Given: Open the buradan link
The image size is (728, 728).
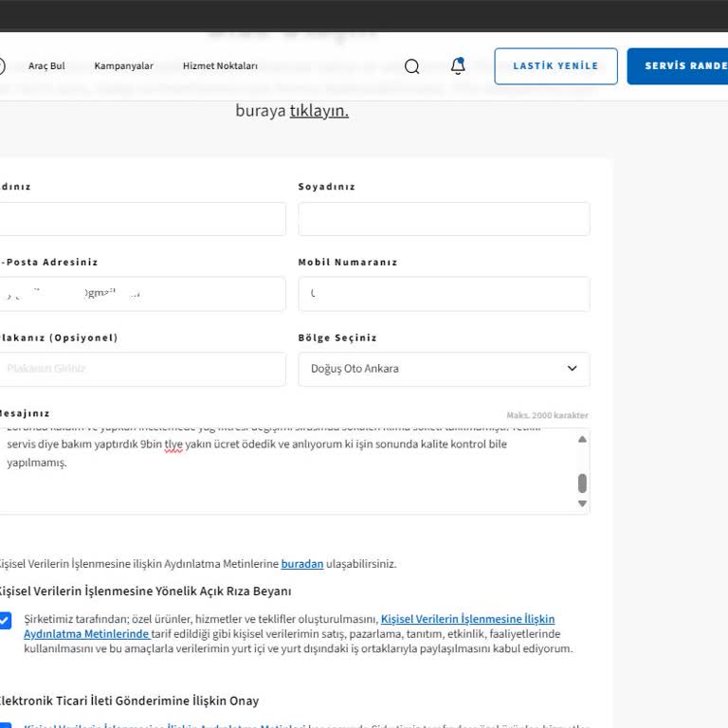Looking at the screenshot, I should point(301,564).
